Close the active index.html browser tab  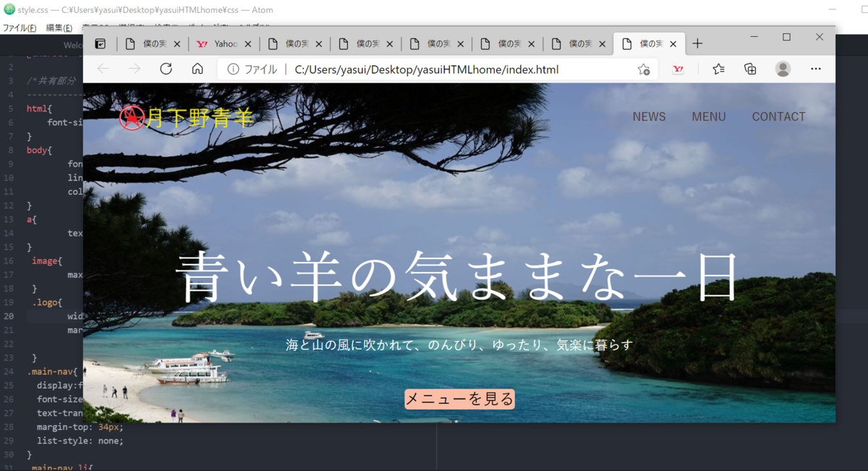click(x=673, y=44)
